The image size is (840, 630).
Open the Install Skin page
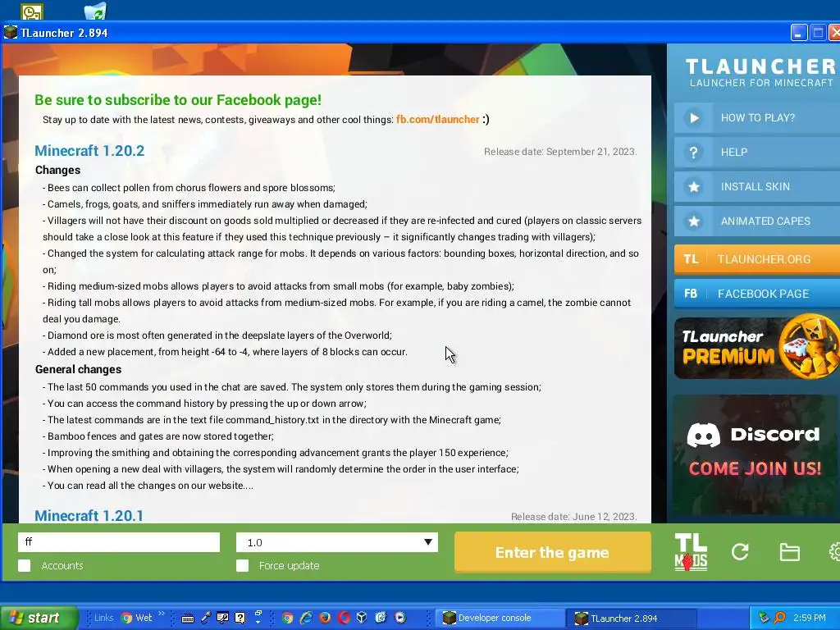[757, 186]
